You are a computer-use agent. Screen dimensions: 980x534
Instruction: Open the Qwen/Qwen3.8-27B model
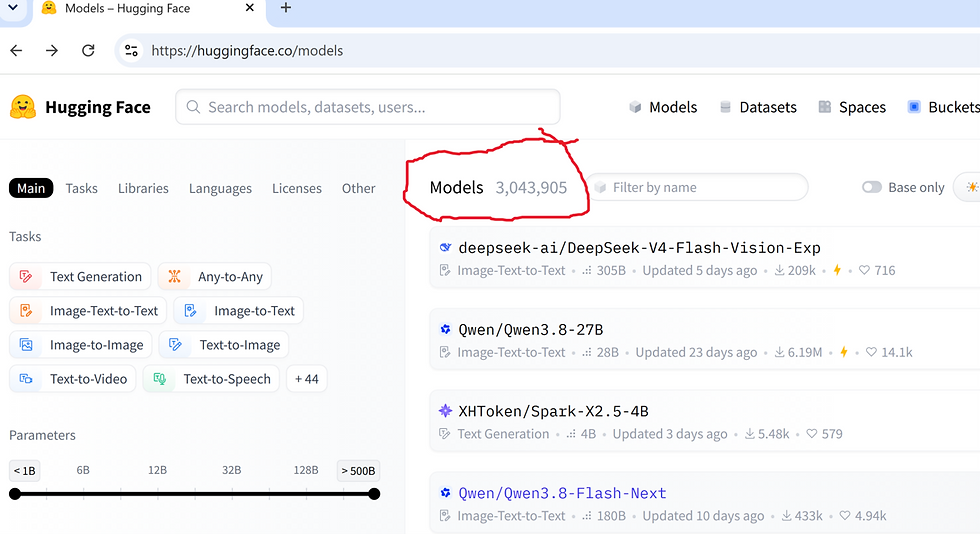(x=531, y=330)
